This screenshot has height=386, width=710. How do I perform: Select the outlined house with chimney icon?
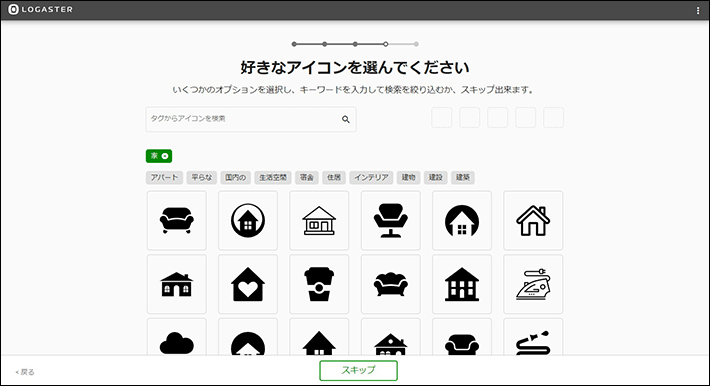pyautogui.click(x=533, y=220)
